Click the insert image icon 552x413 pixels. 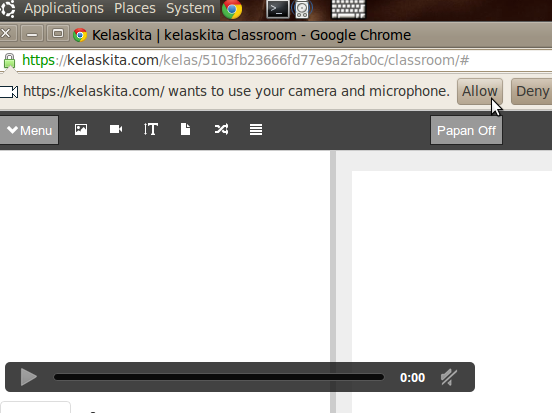coord(81,130)
